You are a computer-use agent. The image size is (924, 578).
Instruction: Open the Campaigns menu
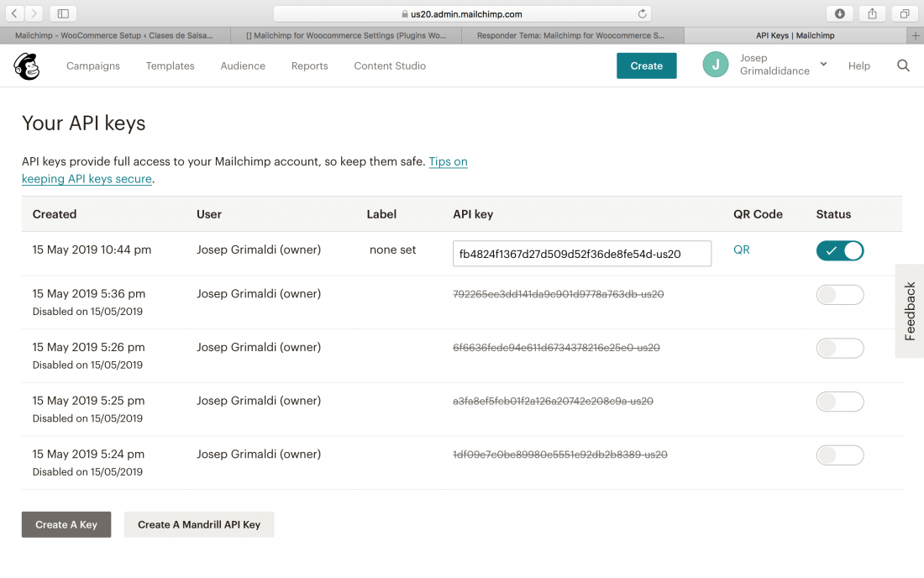[93, 66]
